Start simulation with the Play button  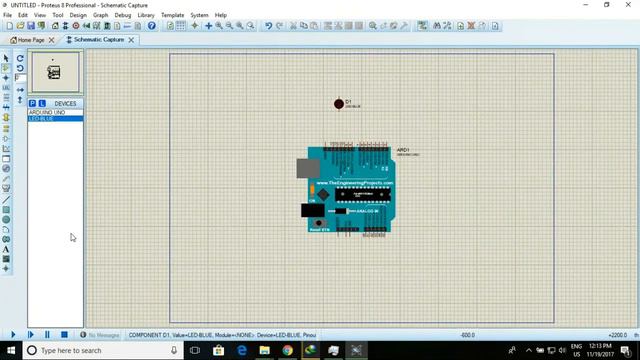click(13, 335)
